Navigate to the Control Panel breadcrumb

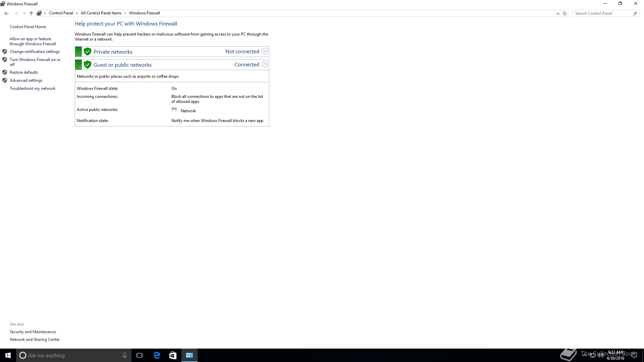pyautogui.click(x=61, y=13)
